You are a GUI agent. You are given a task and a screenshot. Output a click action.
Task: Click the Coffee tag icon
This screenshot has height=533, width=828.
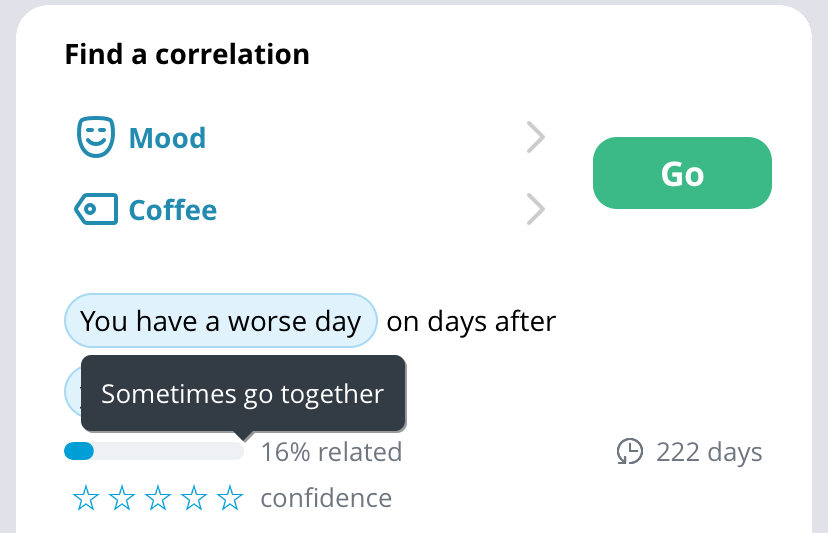pos(96,209)
